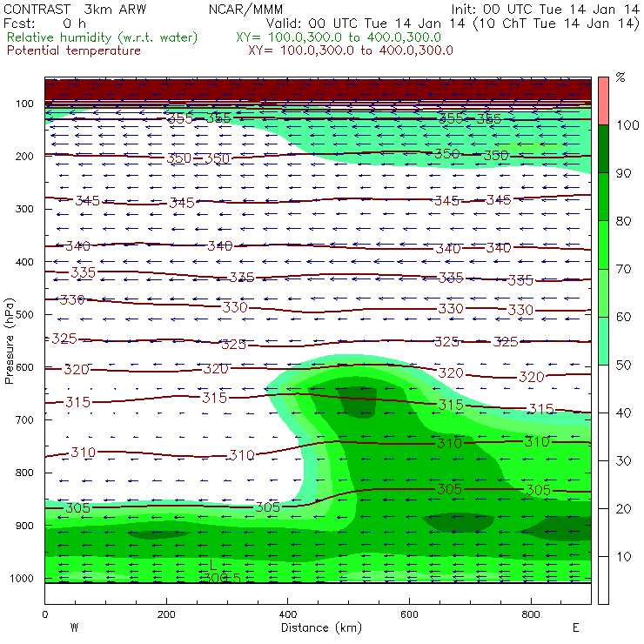Click the red XY cross-section coordinates text
Image resolution: width=644 pixels, height=644 pixels.
tap(351, 50)
